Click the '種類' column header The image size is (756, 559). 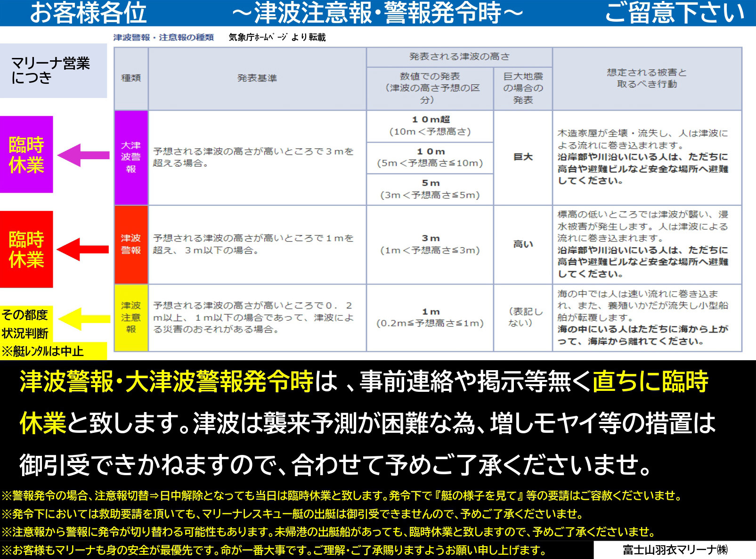click(x=131, y=78)
